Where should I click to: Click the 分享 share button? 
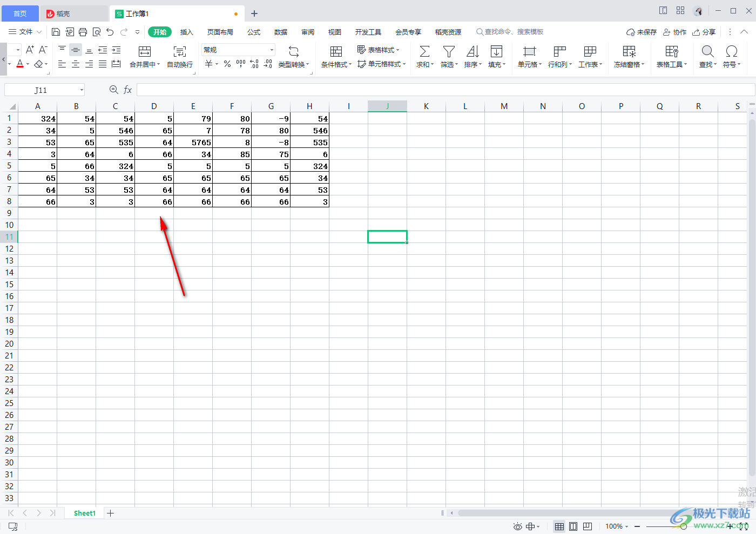704,32
